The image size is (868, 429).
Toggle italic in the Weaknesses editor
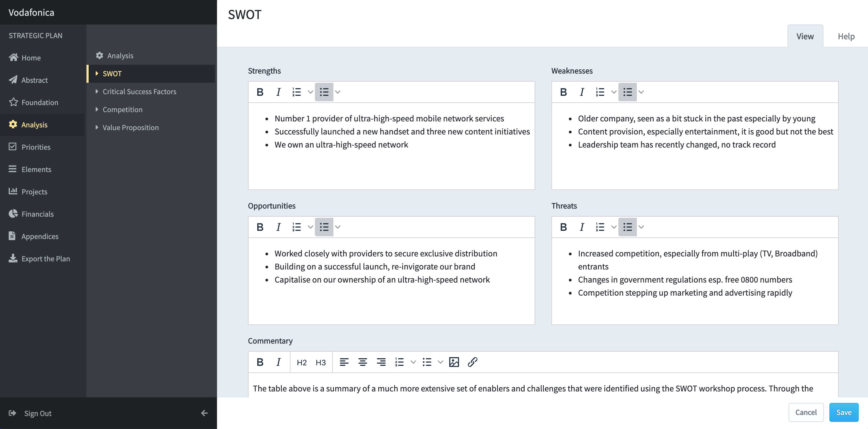click(582, 92)
